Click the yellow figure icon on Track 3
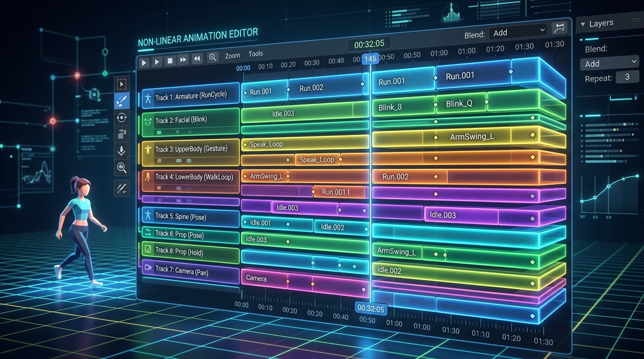This screenshot has width=644, height=359. point(148,150)
